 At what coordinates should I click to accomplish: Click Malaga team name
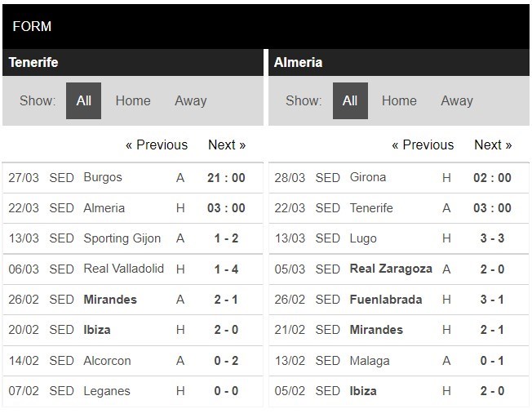pos(370,361)
